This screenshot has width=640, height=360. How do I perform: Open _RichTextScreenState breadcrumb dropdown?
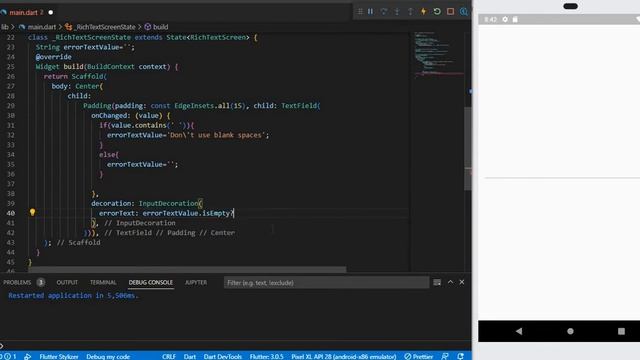(x=105, y=27)
